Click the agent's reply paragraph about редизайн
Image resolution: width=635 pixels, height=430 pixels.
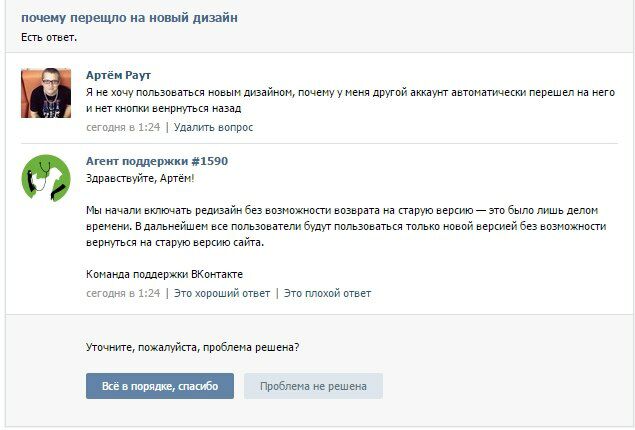[345, 227]
